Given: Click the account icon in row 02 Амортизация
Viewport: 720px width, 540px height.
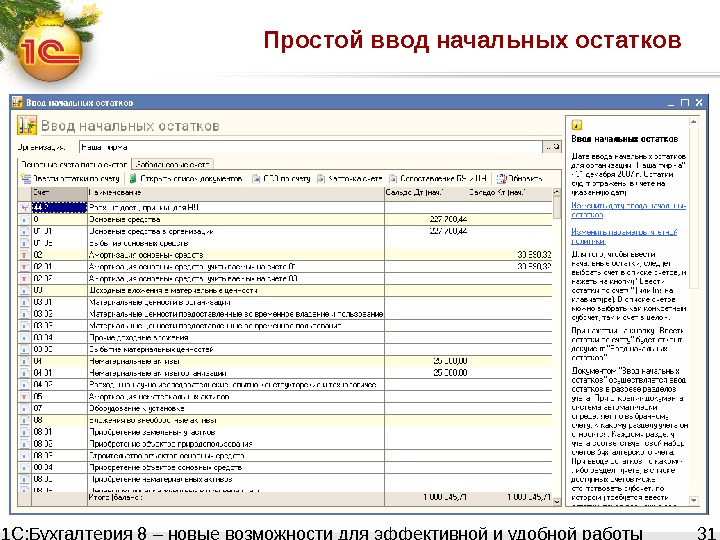Looking at the screenshot, I should tap(24, 255).
